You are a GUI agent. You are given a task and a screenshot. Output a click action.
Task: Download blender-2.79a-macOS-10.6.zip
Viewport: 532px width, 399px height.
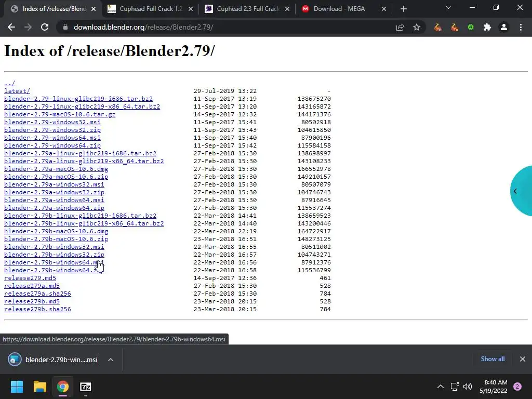tap(56, 177)
